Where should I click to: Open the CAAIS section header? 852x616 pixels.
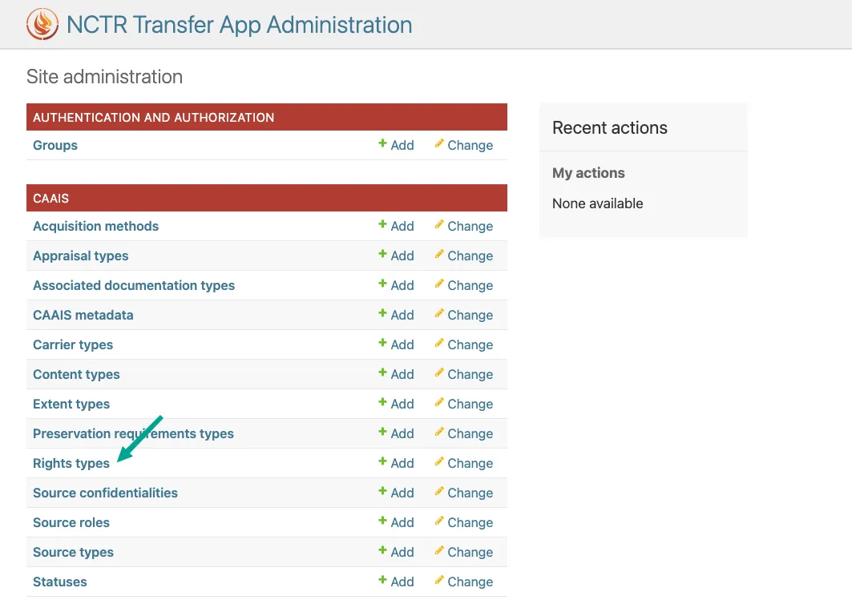click(51, 199)
